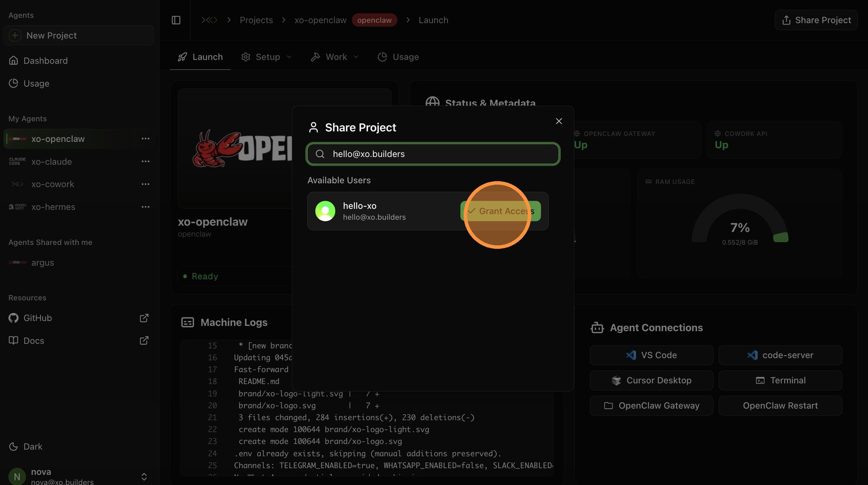The width and height of the screenshot is (868, 485).
Task: Click the Status & Metadata globe icon
Action: [x=432, y=102]
